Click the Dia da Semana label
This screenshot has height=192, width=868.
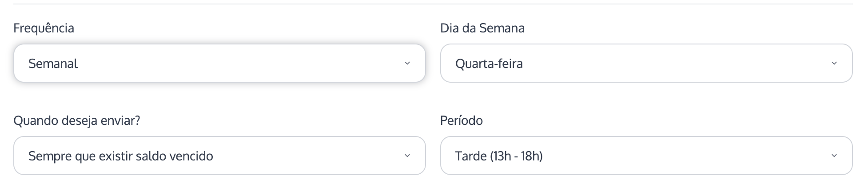482,28
